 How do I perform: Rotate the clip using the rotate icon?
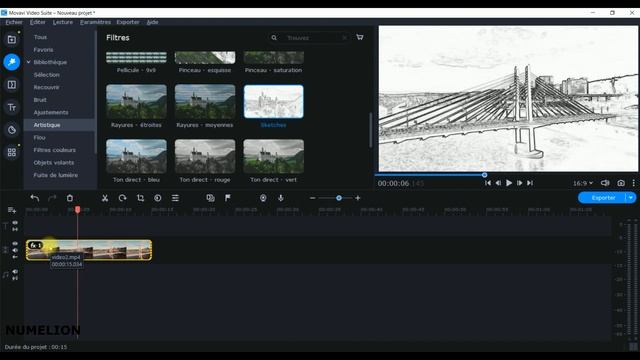[x=122, y=198]
